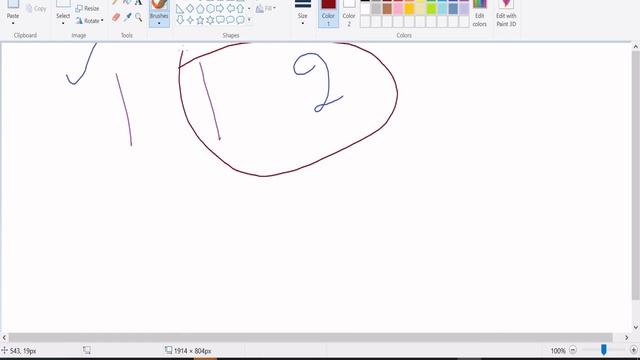Select the Eraser tool
Screen dimensions: 640x360
click(116, 17)
